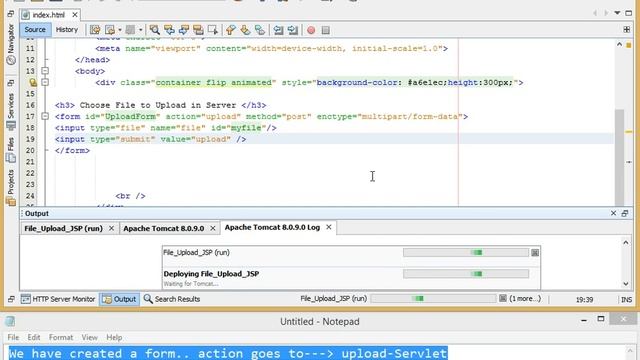Click Output panel scroll down arrow
Screen dimensions: 640x360
(x=626, y=284)
